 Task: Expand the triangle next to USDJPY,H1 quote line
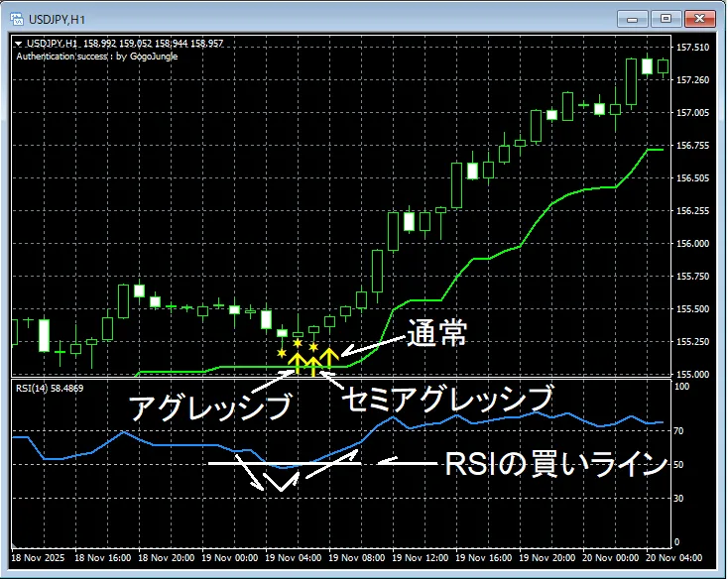(19, 44)
